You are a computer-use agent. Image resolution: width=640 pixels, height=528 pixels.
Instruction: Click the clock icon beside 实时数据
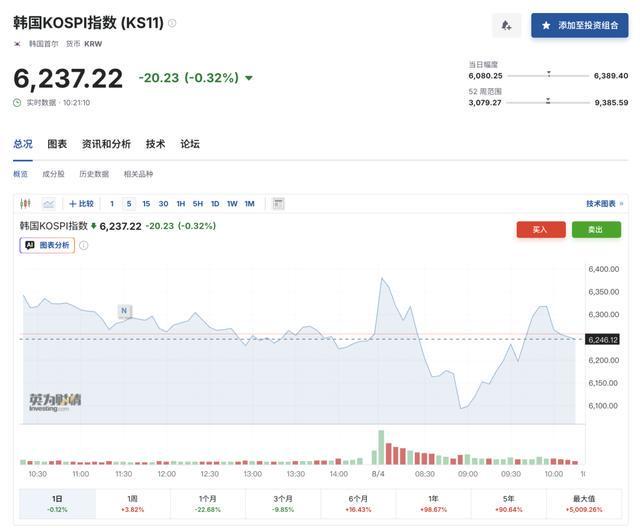(x=17, y=102)
